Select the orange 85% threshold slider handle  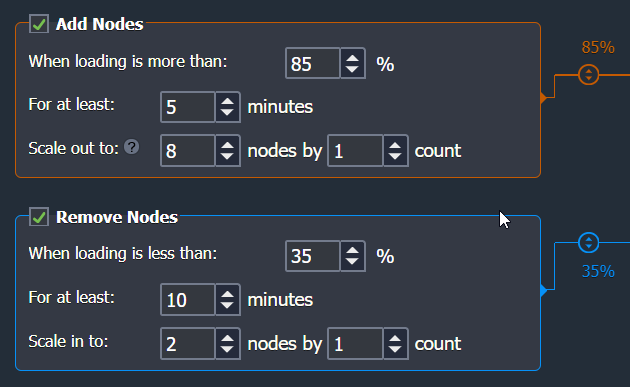coord(589,74)
